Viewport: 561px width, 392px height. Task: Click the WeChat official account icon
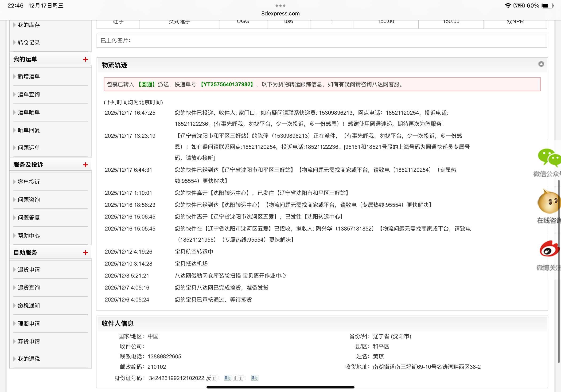click(549, 157)
